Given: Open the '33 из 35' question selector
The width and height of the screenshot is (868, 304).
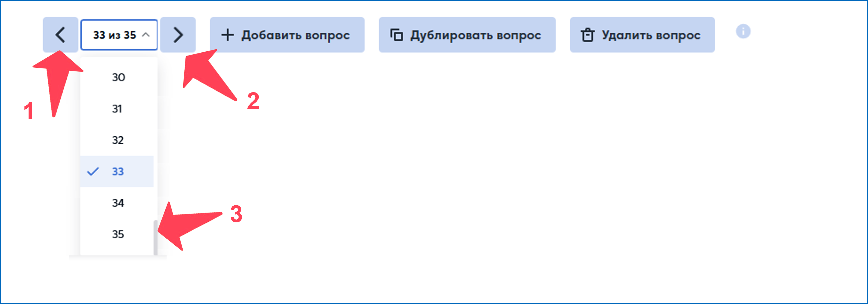Looking at the screenshot, I should click(115, 35).
